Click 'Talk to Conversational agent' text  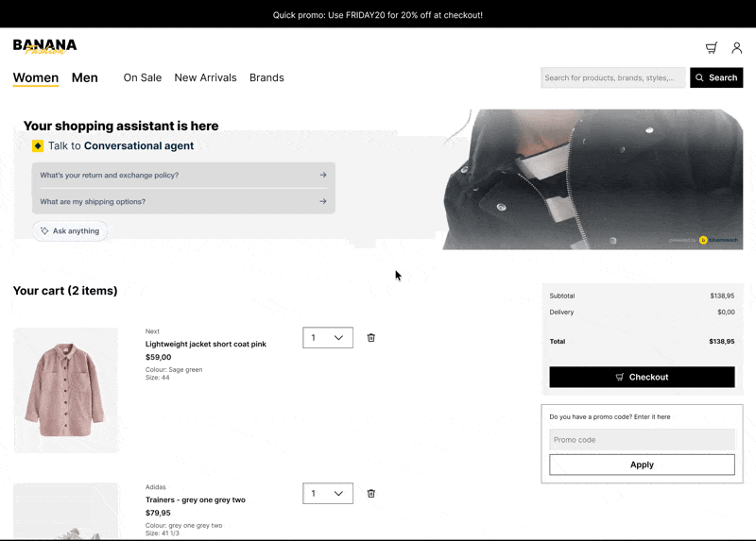121,145
